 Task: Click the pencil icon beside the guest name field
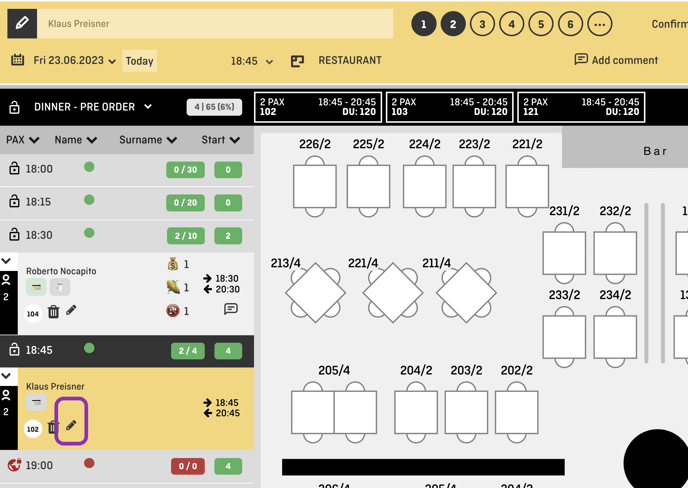[x=22, y=24]
